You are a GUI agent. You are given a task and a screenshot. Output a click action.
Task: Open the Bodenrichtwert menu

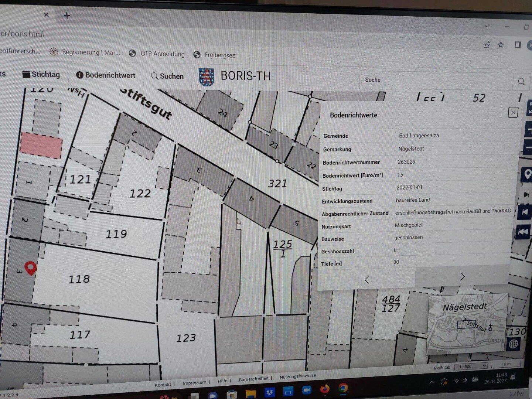pyautogui.click(x=106, y=75)
